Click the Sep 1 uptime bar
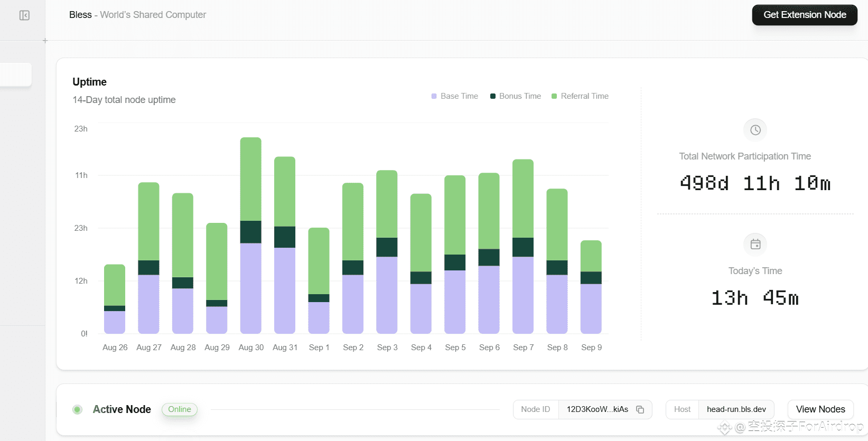The width and height of the screenshot is (868, 441). tap(319, 280)
